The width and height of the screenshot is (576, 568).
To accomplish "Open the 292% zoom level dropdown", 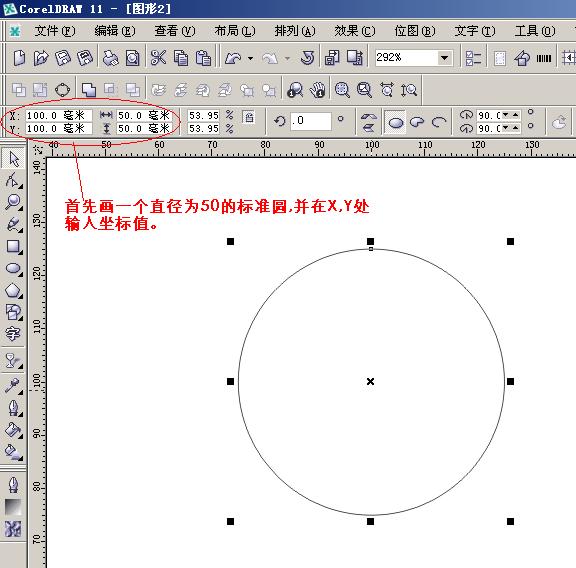I will point(444,58).
